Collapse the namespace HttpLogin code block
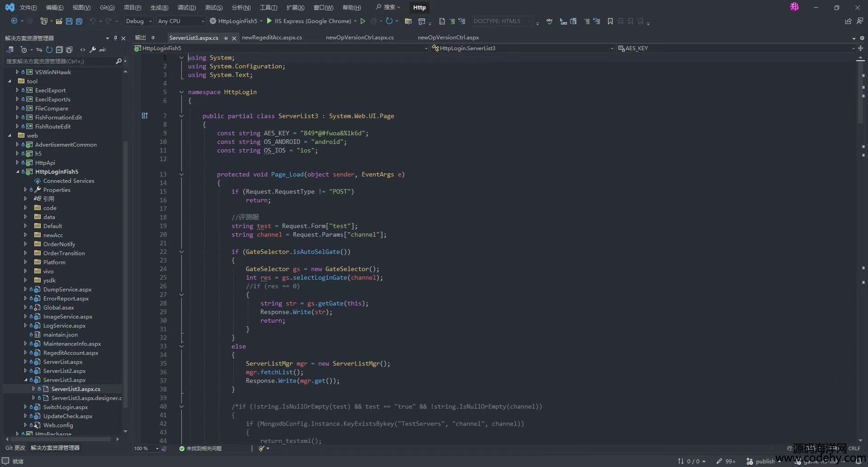 [181, 92]
